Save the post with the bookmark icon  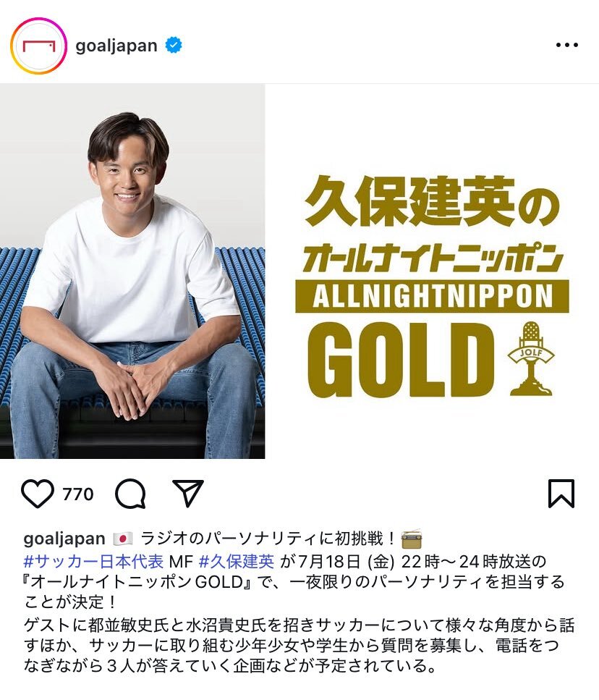pyautogui.click(x=561, y=494)
